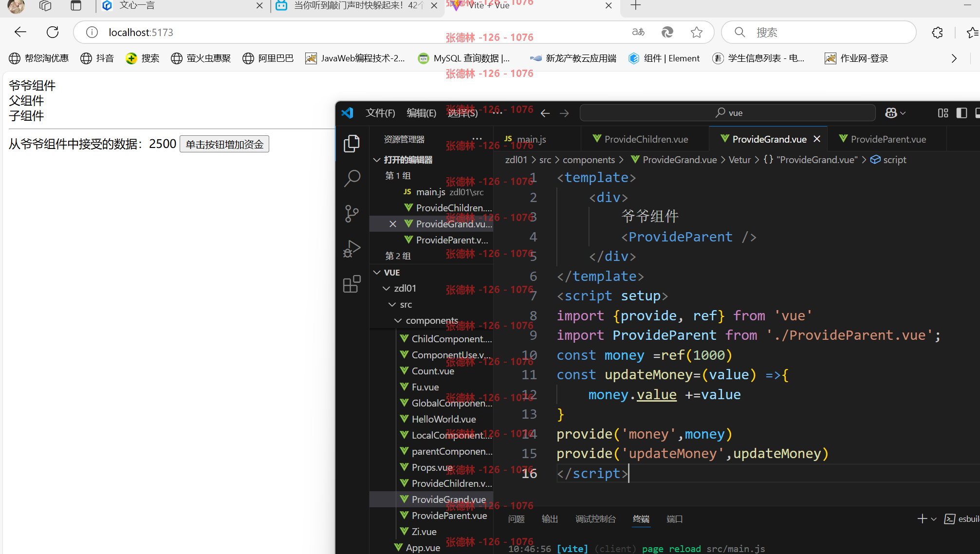This screenshot has height=554, width=980.
Task: Switch to ProvideChildren.vue editor tab
Action: click(645, 139)
